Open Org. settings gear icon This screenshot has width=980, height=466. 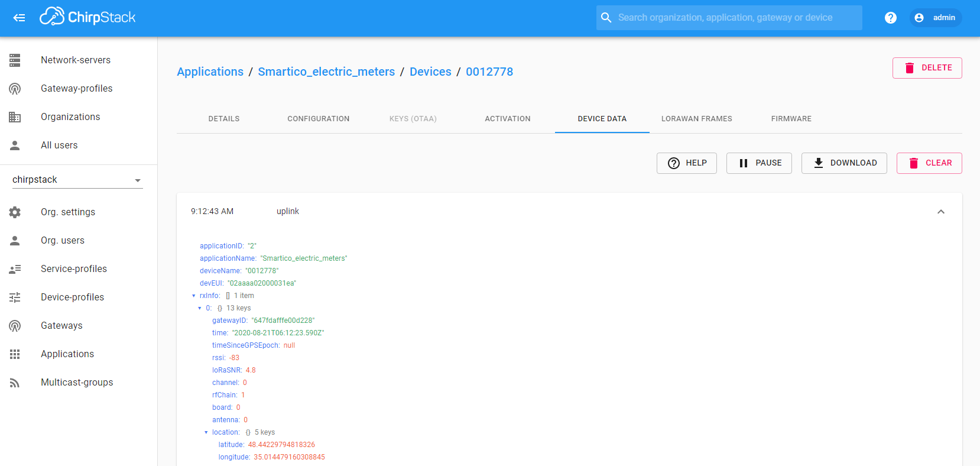pyautogui.click(x=15, y=212)
